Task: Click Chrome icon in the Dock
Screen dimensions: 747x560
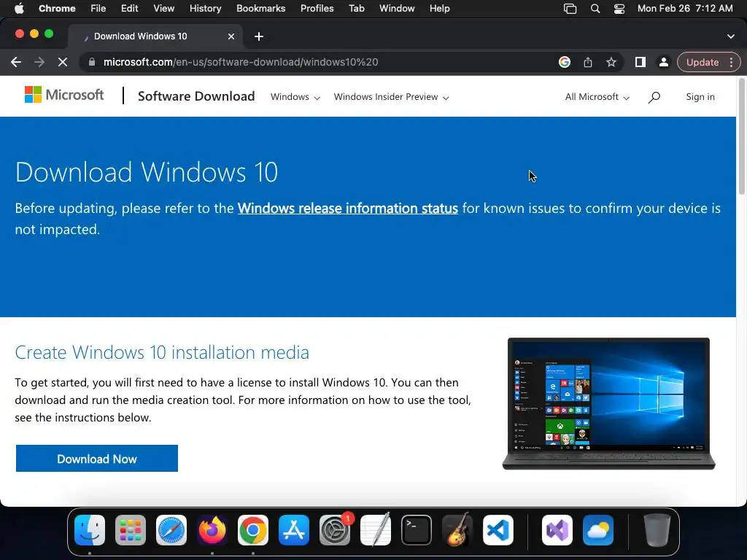Action: pyautogui.click(x=253, y=530)
